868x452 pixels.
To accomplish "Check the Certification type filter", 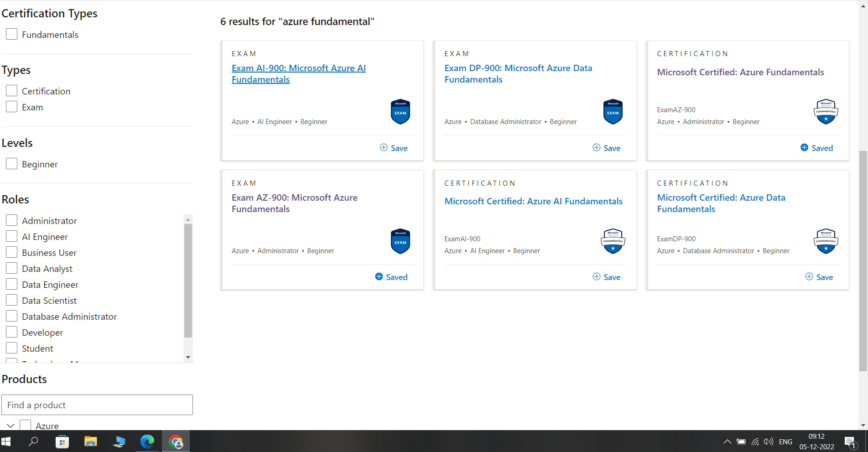I will (x=11, y=91).
